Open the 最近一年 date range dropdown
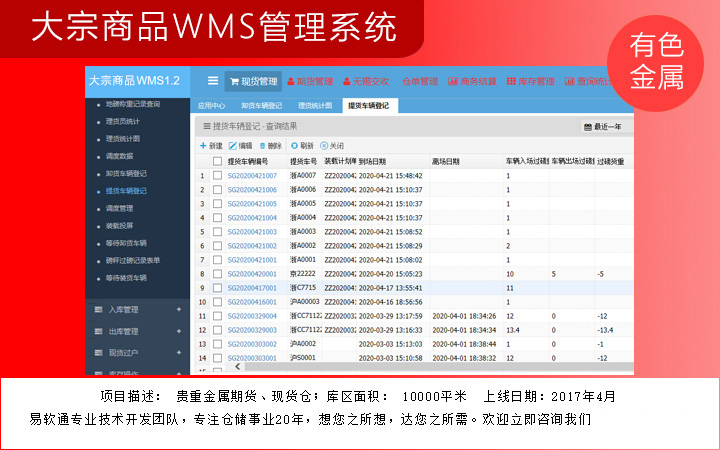Viewport: 720px width, 450px height. tap(607, 126)
